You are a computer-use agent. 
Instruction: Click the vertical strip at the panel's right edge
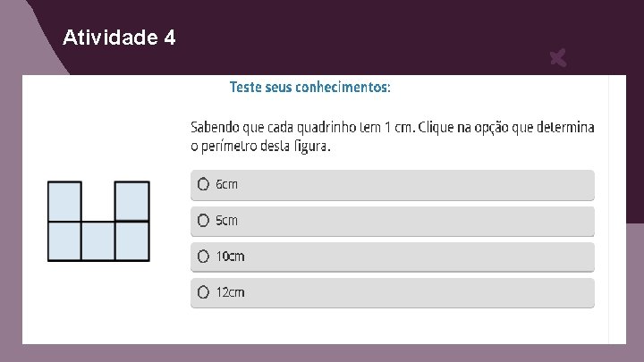coord(617,209)
